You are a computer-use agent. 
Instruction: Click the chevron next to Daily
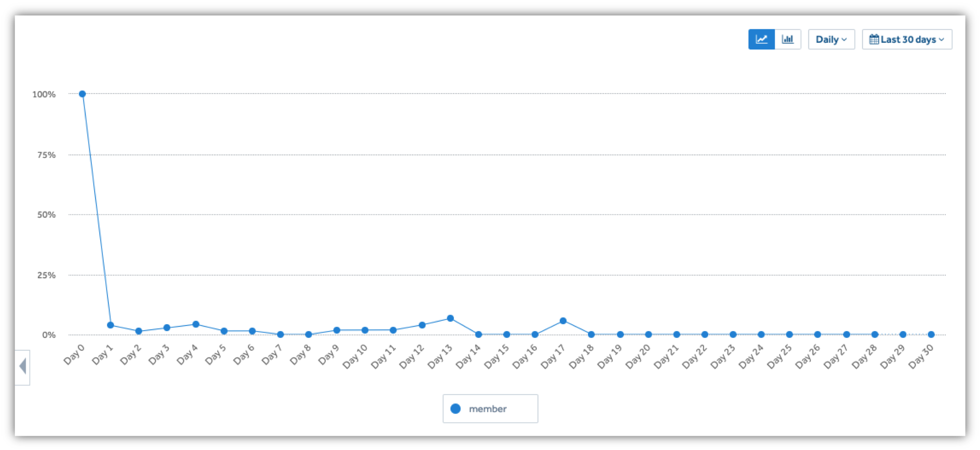(844, 40)
